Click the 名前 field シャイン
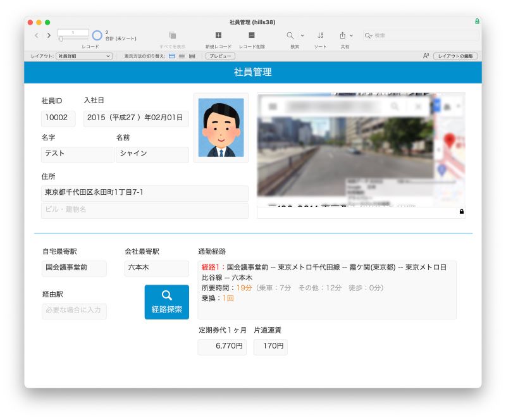The width and height of the screenshot is (506, 420). coord(152,154)
